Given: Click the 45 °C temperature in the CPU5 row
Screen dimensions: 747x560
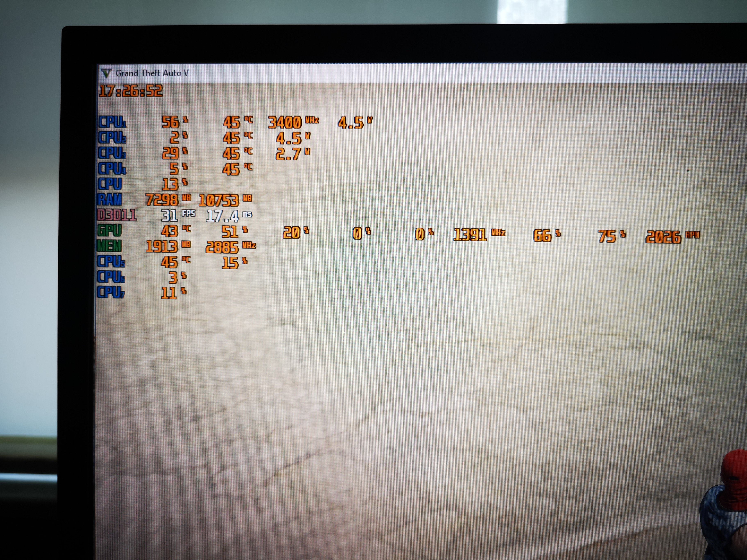Looking at the screenshot, I should 176,262.
